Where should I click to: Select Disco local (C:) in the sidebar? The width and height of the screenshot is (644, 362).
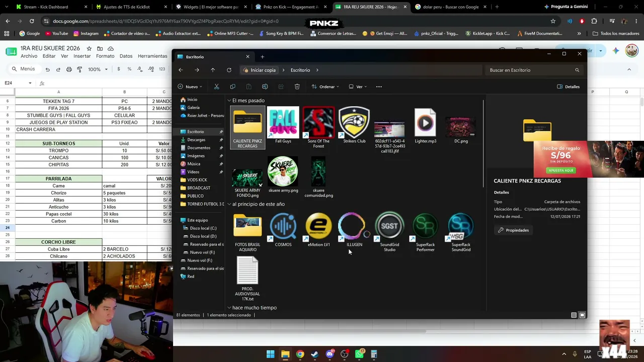pyautogui.click(x=203, y=228)
